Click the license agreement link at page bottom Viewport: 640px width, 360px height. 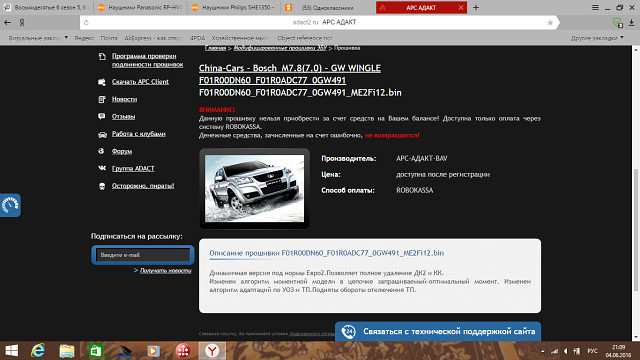(312, 333)
